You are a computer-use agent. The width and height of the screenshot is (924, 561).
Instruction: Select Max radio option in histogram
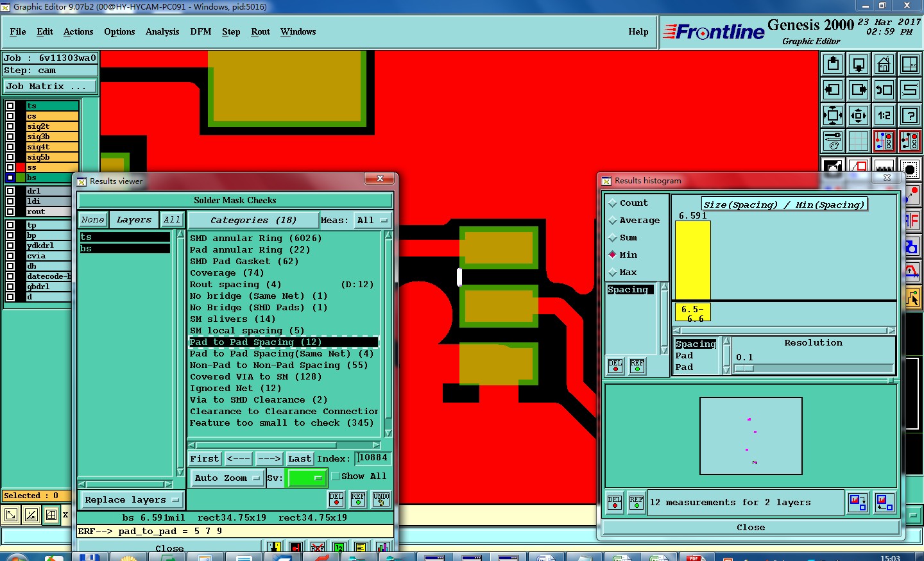[622, 272]
